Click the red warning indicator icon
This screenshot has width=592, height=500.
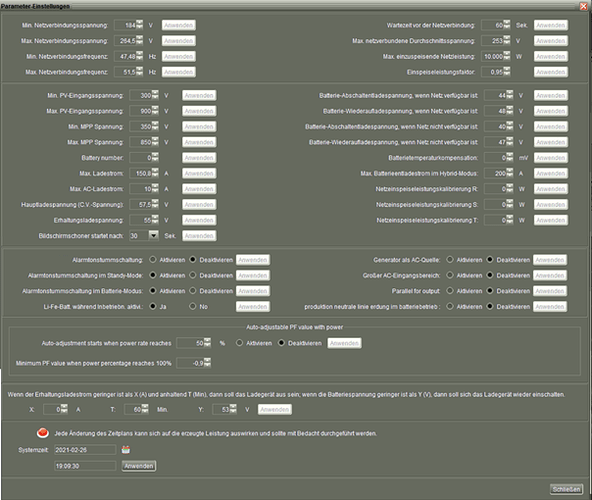coord(43,433)
